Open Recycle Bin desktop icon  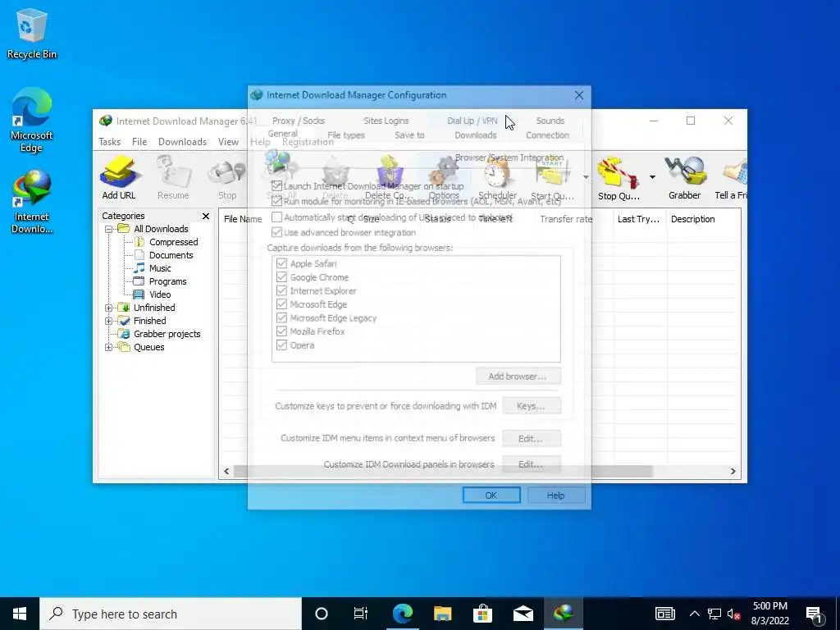coord(32,34)
